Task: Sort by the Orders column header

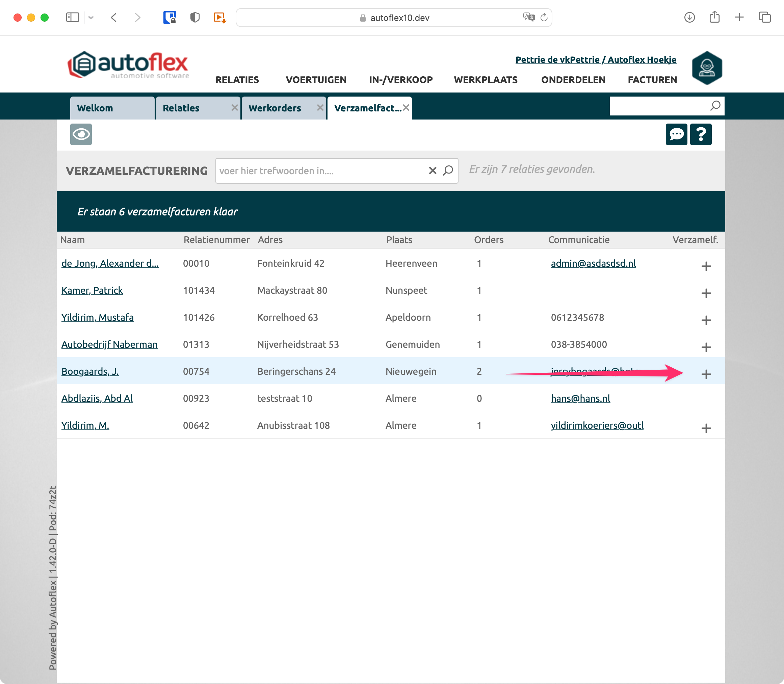Action: coord(488,240)
